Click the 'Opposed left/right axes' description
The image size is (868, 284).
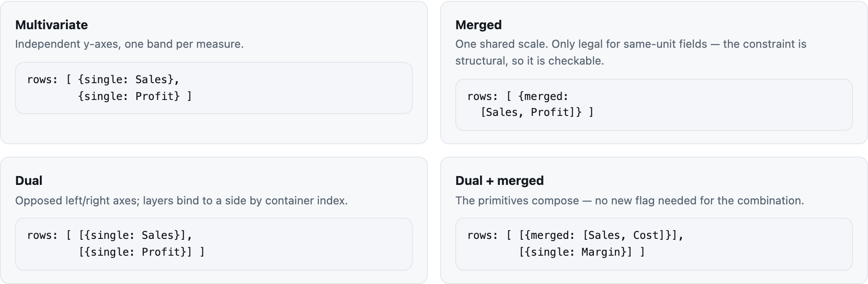pyautogui.click(x=182, y=200)
